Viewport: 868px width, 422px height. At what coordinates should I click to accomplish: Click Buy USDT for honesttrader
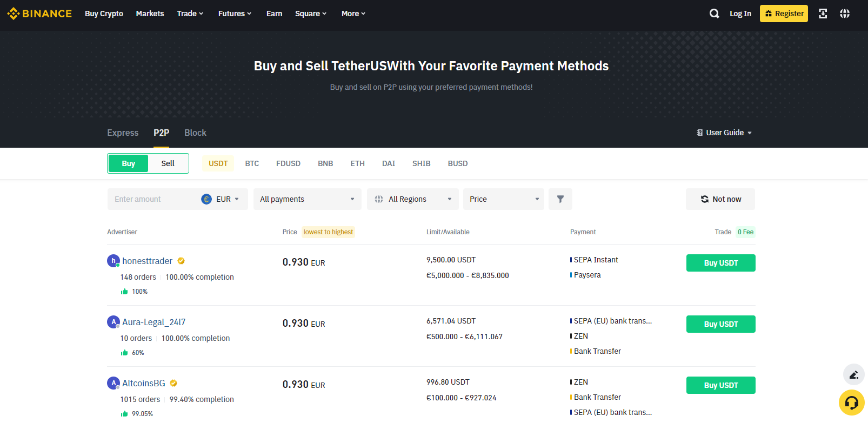(x=721, y=263)
